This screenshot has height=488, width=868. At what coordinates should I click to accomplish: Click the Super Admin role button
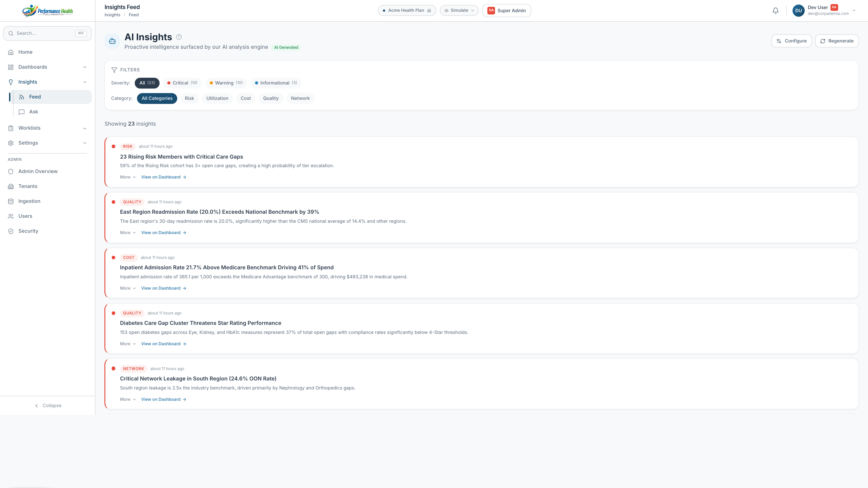[x=506, y=10]
